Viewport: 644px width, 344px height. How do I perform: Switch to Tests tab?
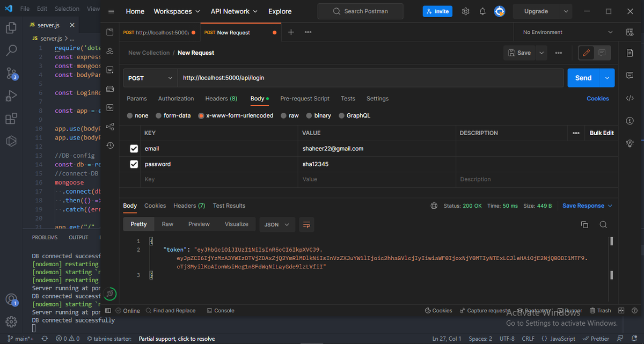click(x=348, y=99)
